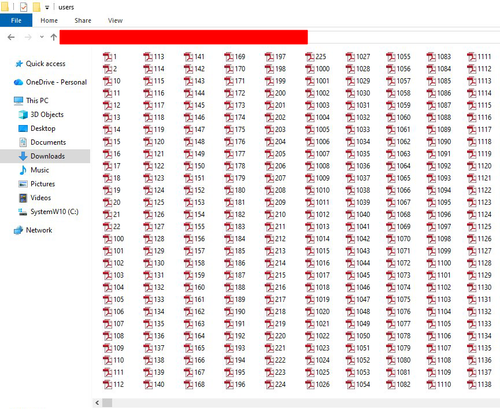Switch to the Home ribbon tab
Screen dimensions: 500x409
pyautogui.click(x=49, y=20)
